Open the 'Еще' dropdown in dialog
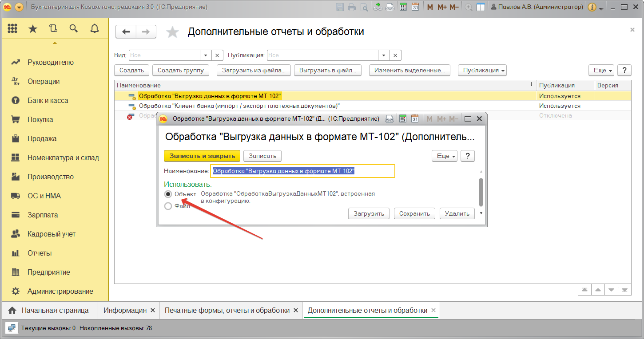 pos(444,156)
